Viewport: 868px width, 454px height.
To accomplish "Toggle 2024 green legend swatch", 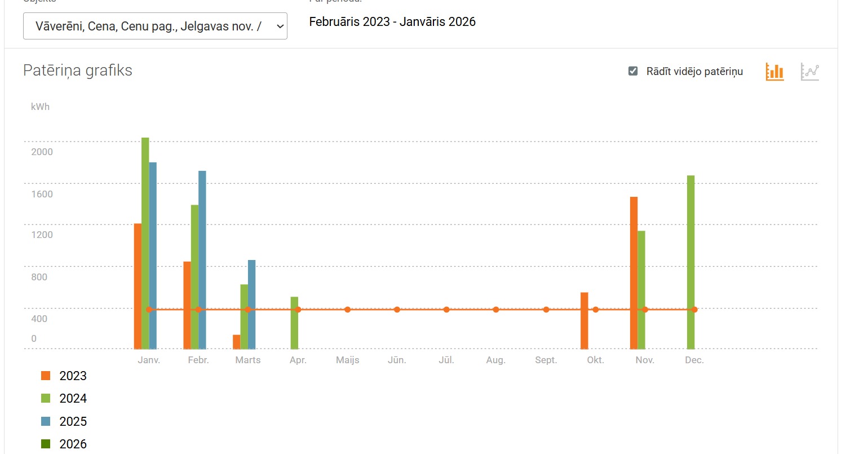I will point(46,399).
